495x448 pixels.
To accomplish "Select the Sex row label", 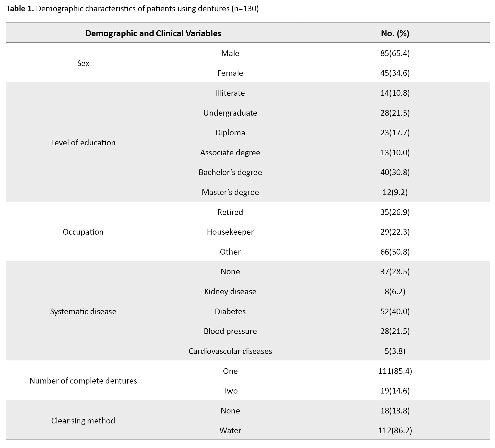I will coord(83,63).
